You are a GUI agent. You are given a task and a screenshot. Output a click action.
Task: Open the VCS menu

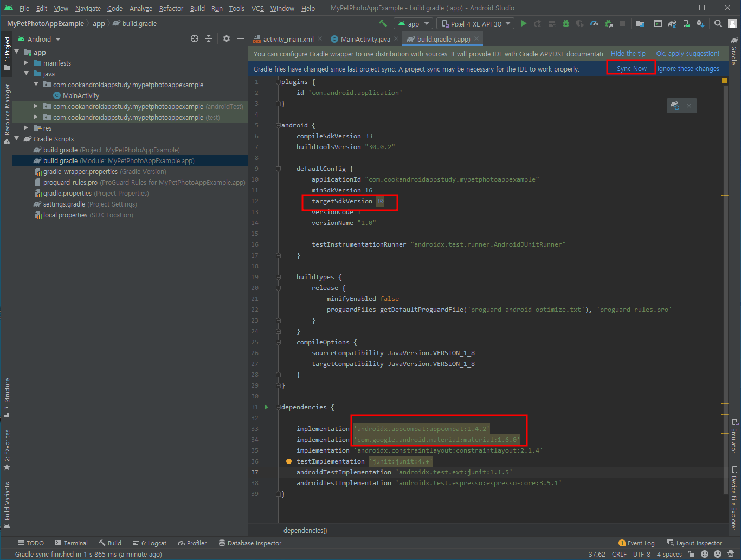[257, 8]
